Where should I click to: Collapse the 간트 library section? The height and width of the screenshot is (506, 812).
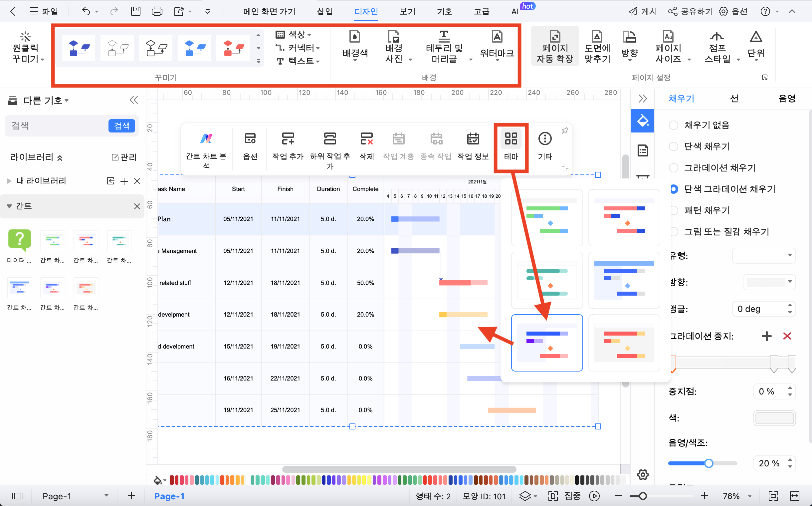(9, 206)
